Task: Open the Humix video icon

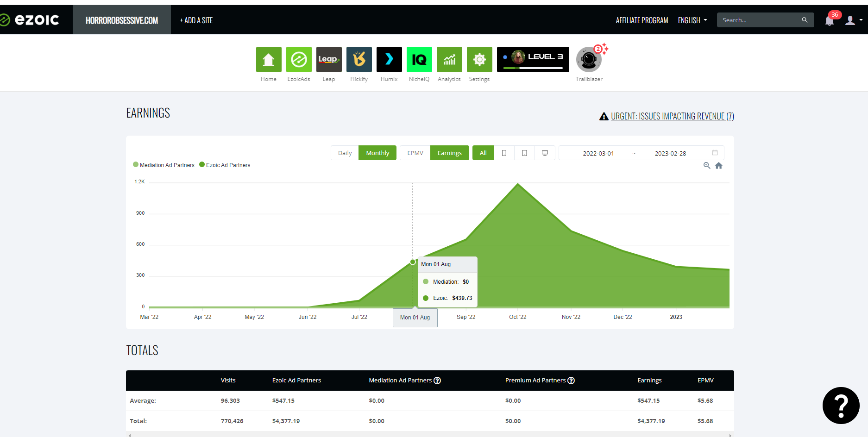Action: (389, 59)
